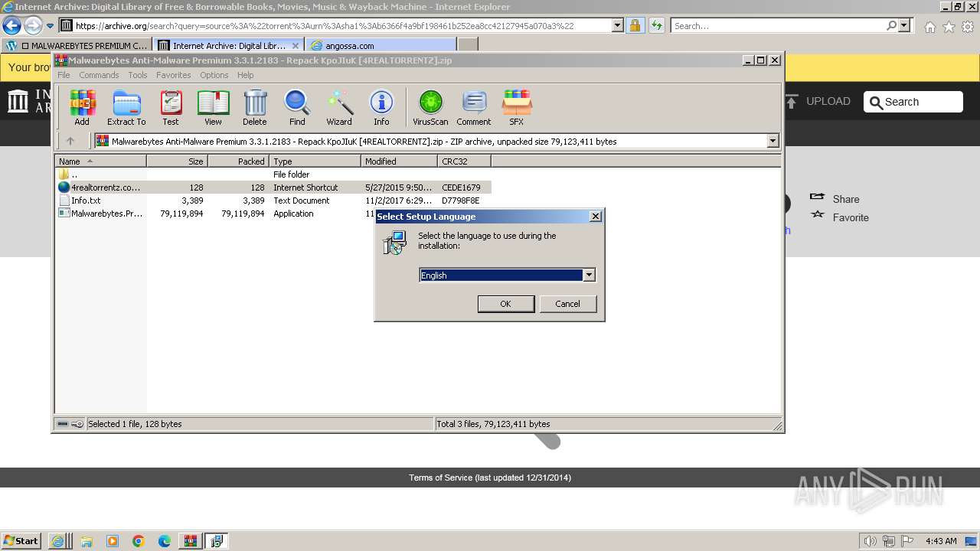
Task: Sort by the Name column header
Action: (x=100, y=161)
